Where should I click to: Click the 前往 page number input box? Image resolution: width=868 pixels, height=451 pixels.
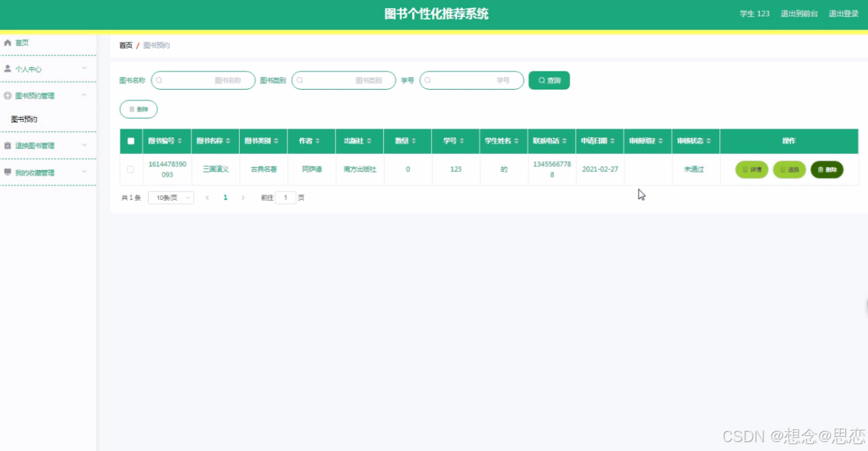285,197
